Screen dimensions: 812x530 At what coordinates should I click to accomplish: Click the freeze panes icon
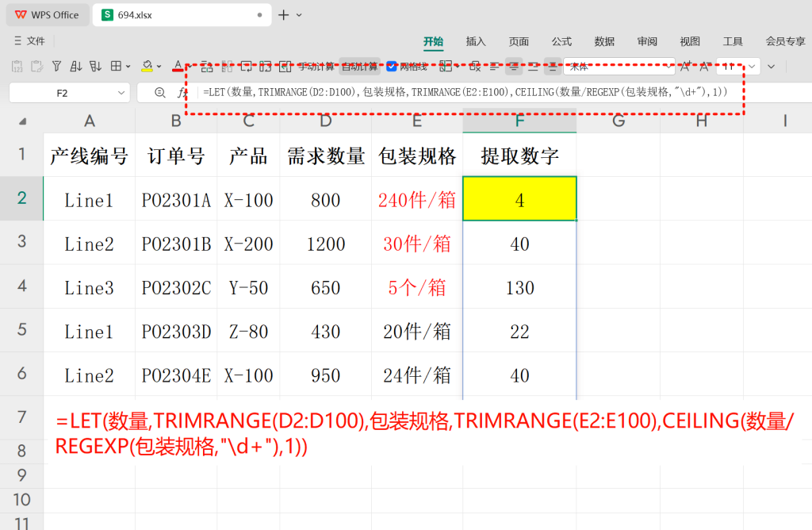click(445, 67)
